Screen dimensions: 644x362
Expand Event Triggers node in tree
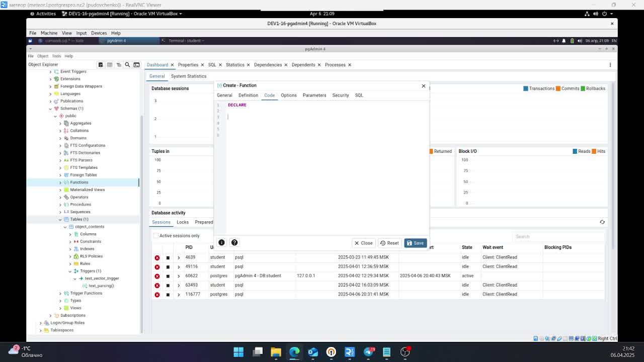coord(50,72)
